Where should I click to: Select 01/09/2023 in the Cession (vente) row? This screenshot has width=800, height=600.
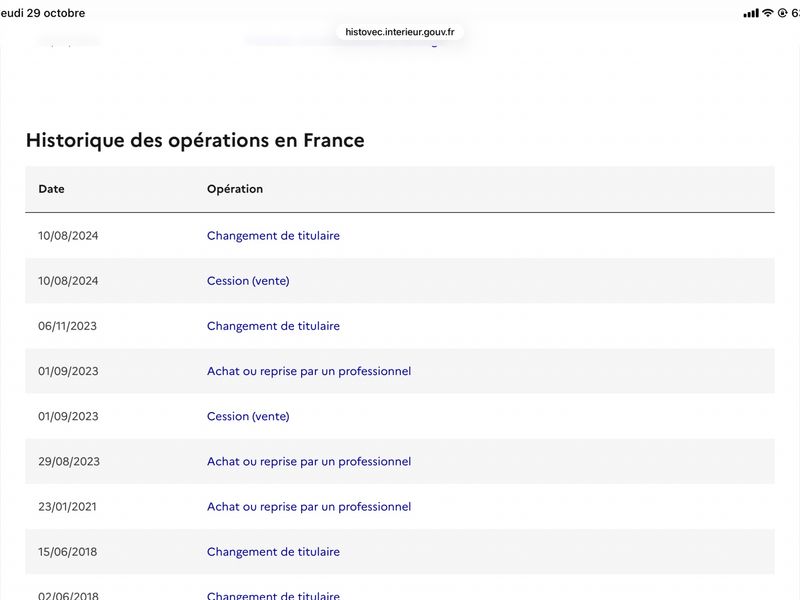[x=68, y=416]
